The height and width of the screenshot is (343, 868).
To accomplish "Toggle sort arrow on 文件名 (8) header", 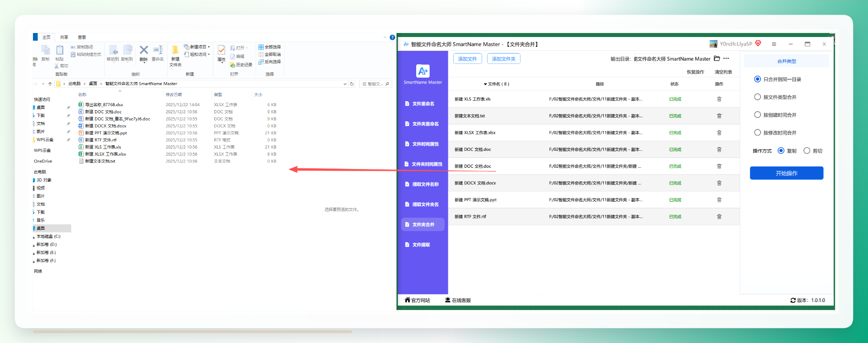I will (x=485, y=84).
